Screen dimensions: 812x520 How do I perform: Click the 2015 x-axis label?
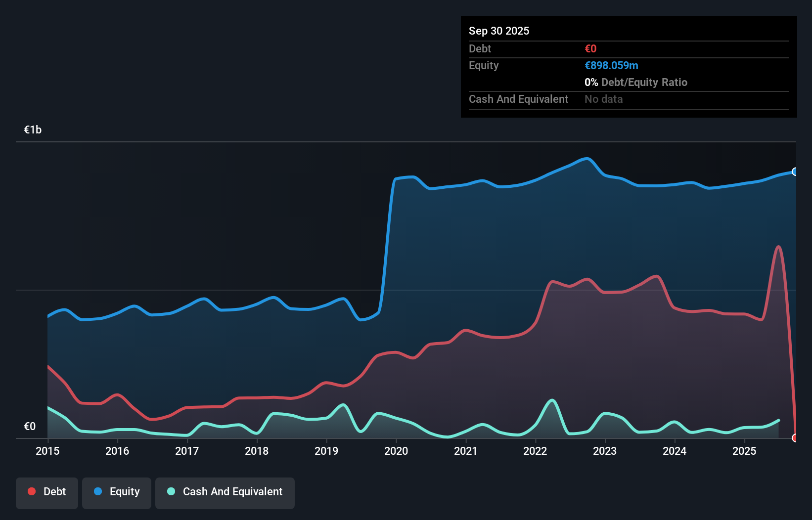point(47,451)
